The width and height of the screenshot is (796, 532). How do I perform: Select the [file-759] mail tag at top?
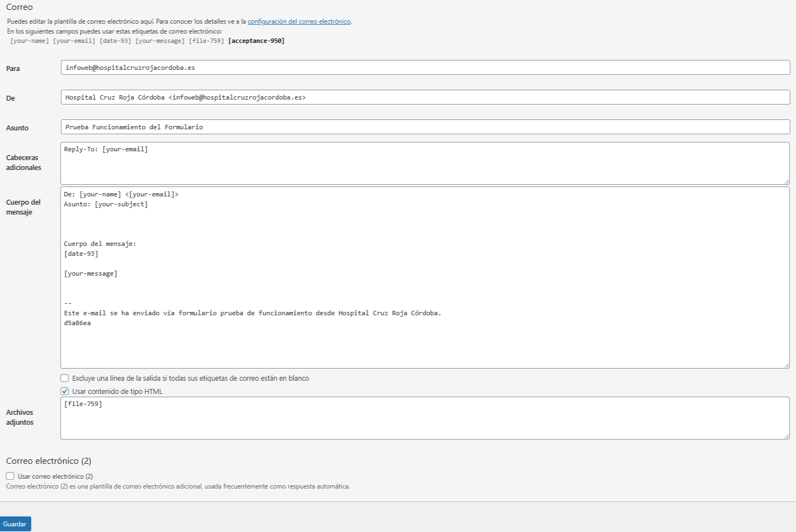[x=206, y=41]
